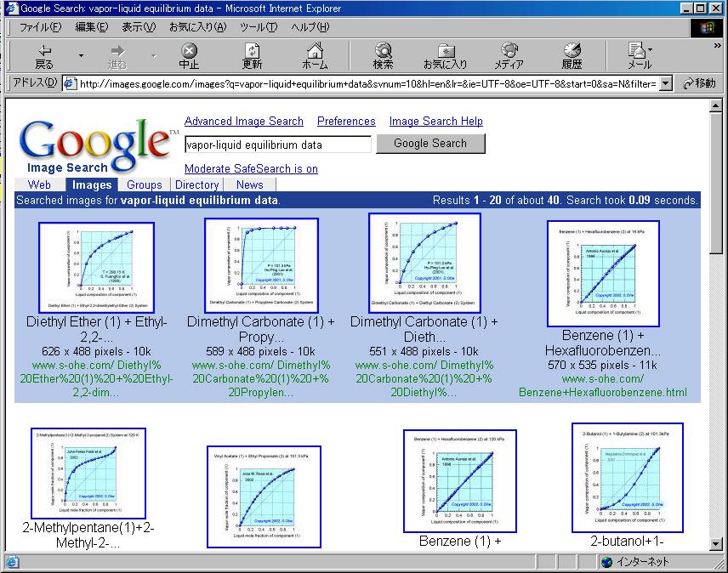Open the Mail toolbar icon
The width and height of the screenshot is (728, 573).
click(x=638, y=52)
